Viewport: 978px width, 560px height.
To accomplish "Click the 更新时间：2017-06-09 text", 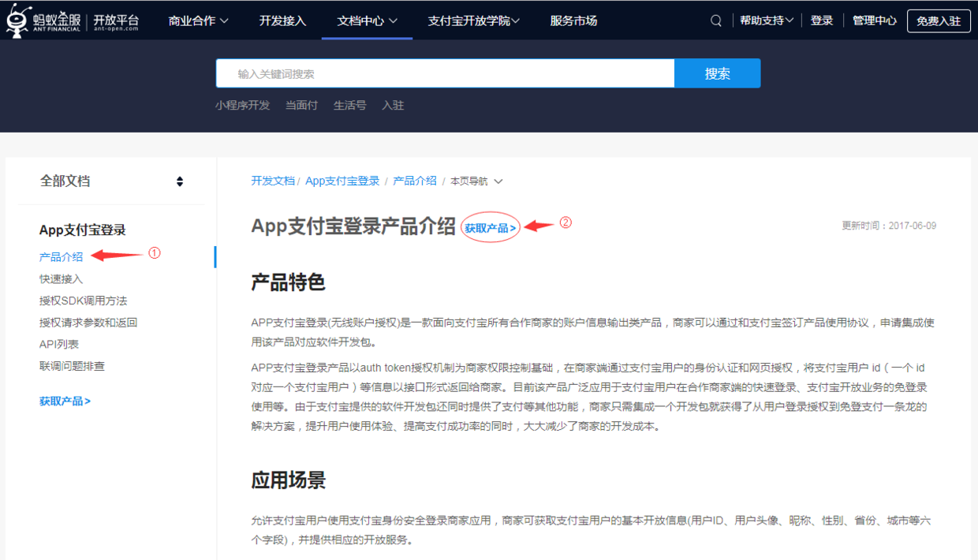I will (x=889, y=226).
